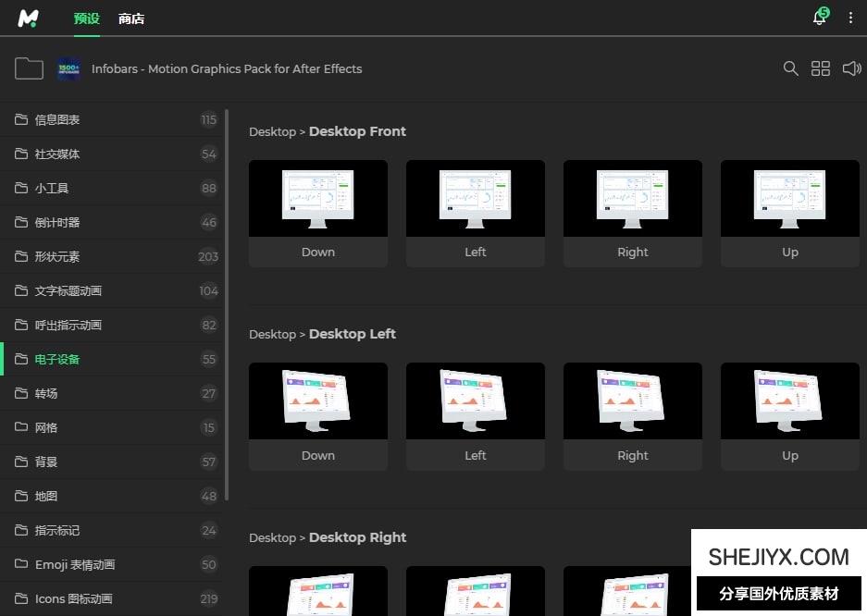Toggle the preview sound speaker icon
This screenshot has width=867, height=616.
(x=851, y=68)
